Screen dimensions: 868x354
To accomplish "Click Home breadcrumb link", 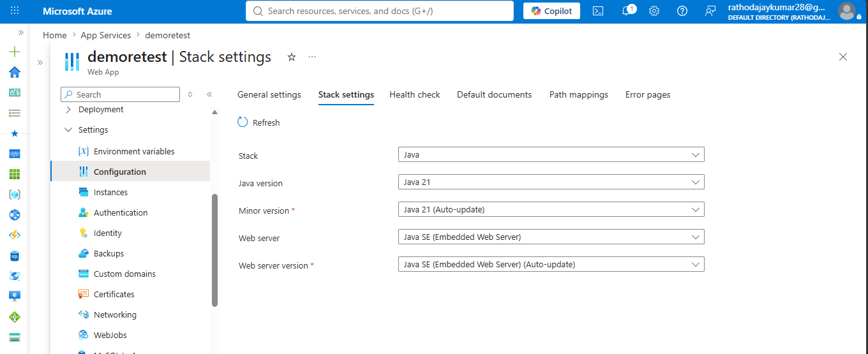I will point(55,35).
